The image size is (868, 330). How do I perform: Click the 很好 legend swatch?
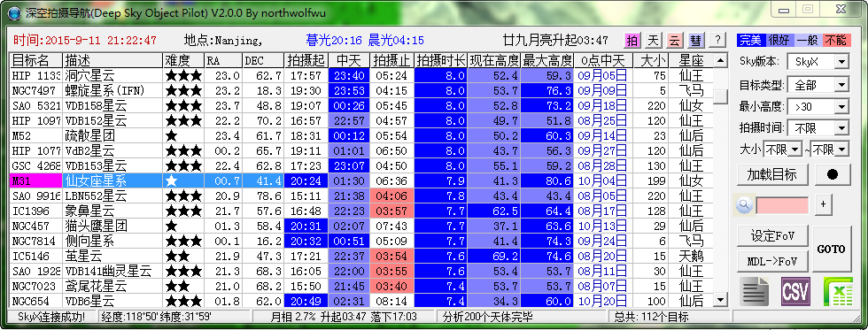coord(780,40)
